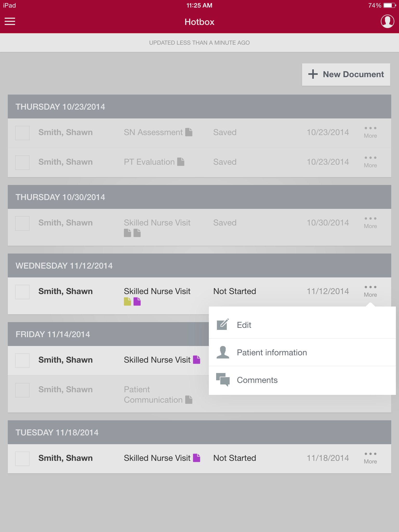
Task: Open Comments from the popup menu
Action: click(x=302, y=380)
